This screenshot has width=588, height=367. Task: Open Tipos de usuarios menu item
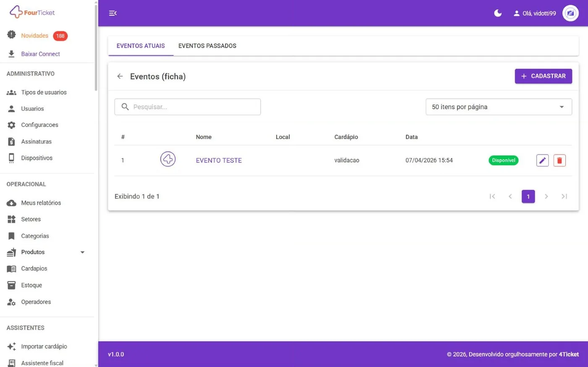tap(44, 92)
